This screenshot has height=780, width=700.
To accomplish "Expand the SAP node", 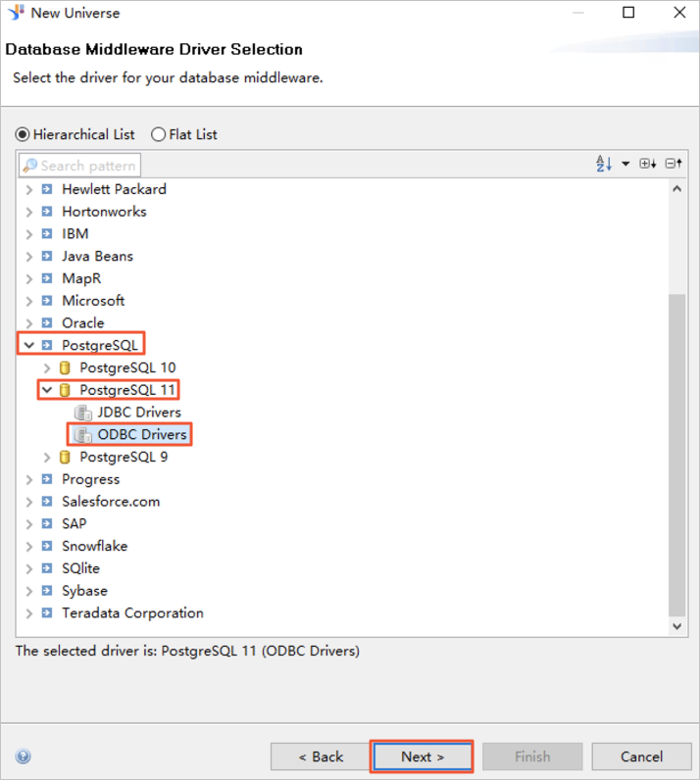I will coord(28,524).
